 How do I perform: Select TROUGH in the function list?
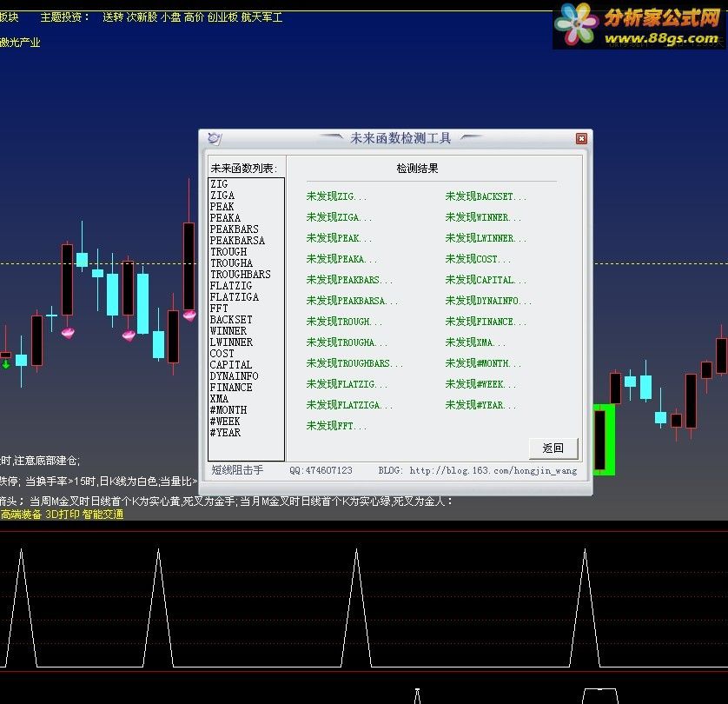[228, 252]
